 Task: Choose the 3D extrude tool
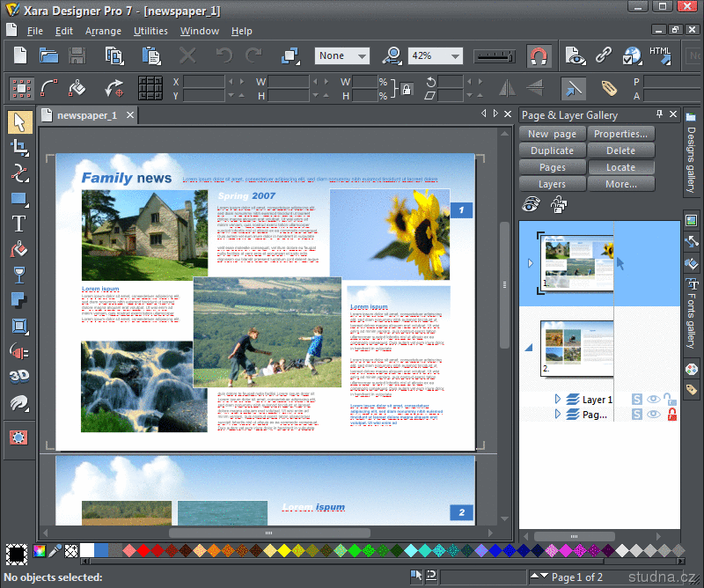click(18, 377)
